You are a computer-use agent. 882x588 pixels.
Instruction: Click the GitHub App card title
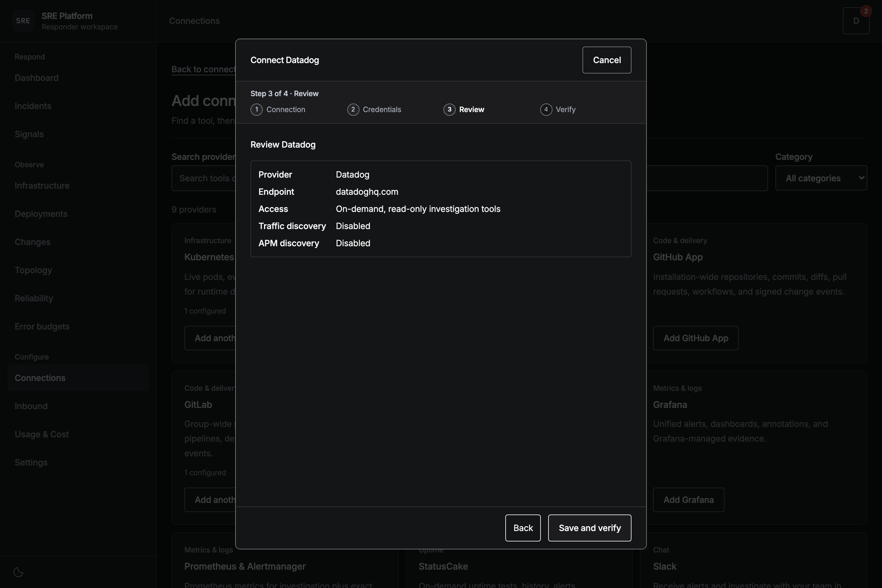pyautogui.click(x=678, y=257)
